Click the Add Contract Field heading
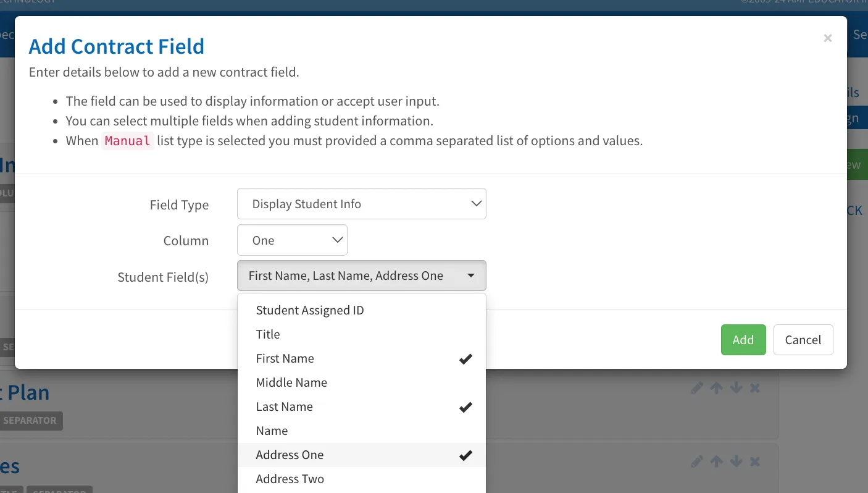This screenshot has height=493, width=868. pyautogui.click(x=117, y=46)
